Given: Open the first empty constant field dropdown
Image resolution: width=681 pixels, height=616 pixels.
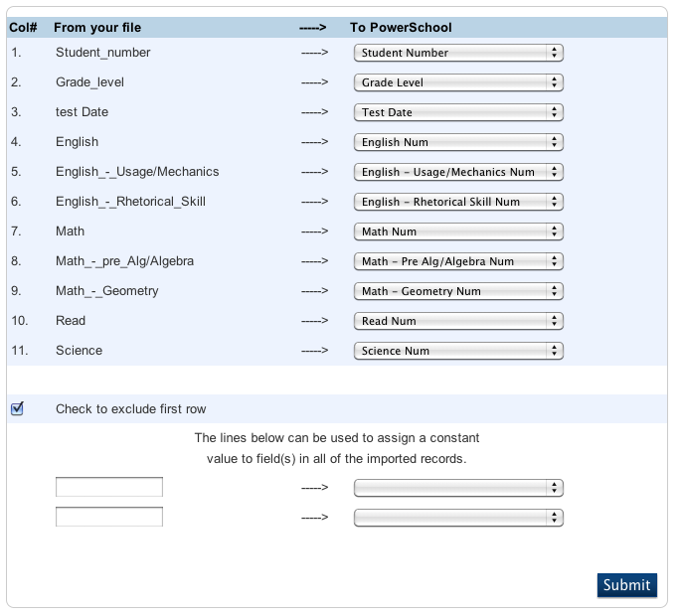Looking at the screenshot, I should pyautogui.click(x=458, y=488).
